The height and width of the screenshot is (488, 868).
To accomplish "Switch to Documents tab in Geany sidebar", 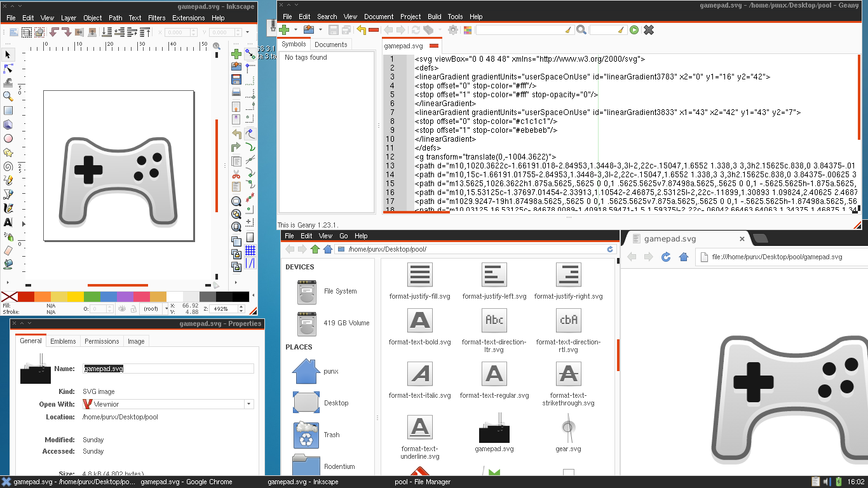I will (x=330, y=44).
